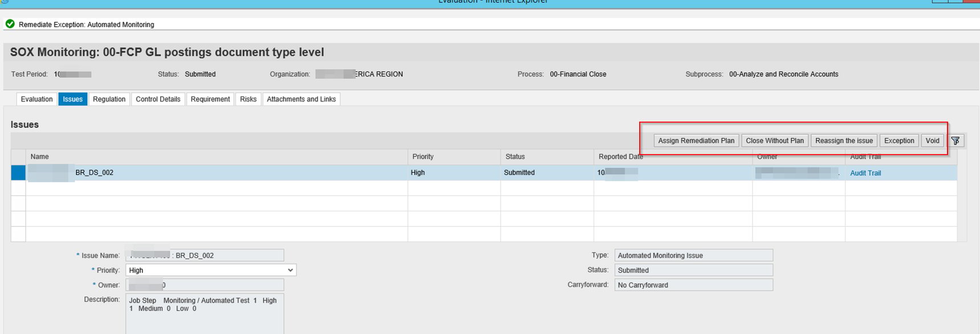Screen dimensions: 980x334
Task: Click the green success status icon
Action: [x=10, y=24]
